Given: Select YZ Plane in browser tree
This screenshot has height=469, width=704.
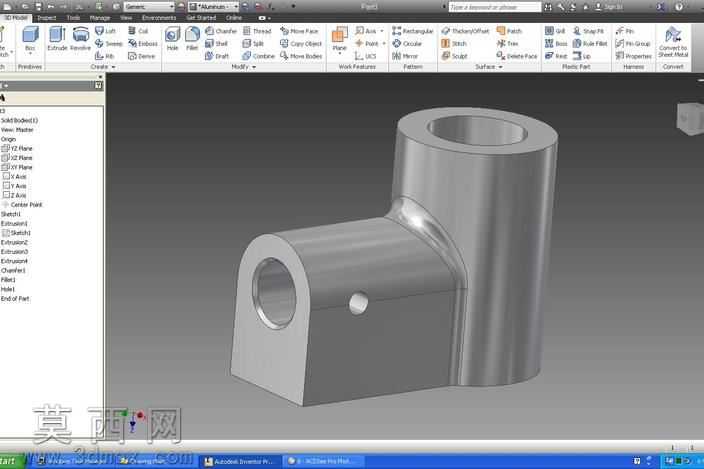Looking at the screenshot, I should click(17, 149).
